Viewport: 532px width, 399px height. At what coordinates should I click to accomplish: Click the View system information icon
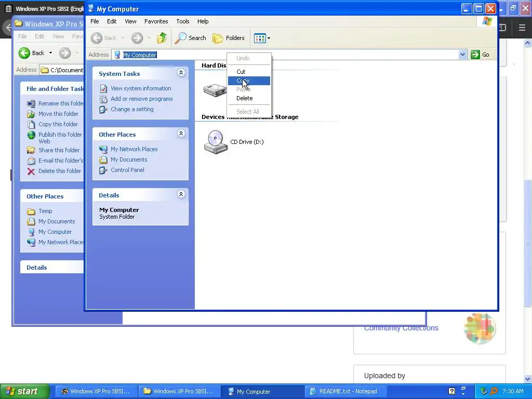[103, 88]
